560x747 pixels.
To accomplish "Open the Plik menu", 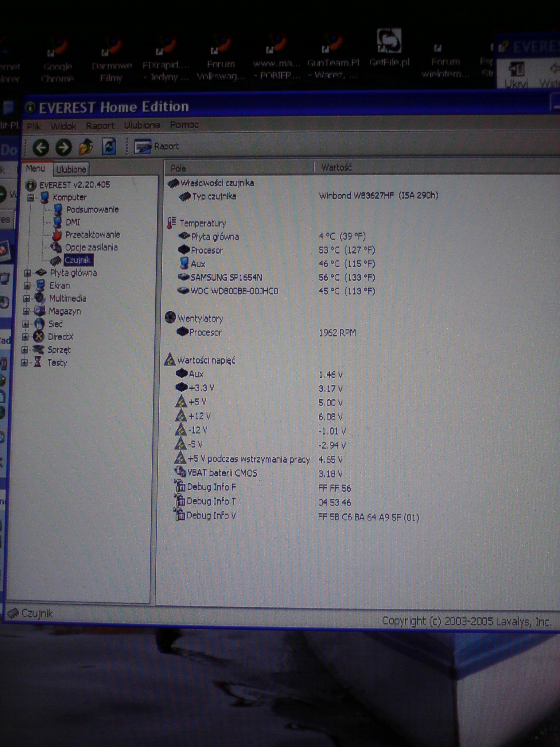I will (34, 126).
